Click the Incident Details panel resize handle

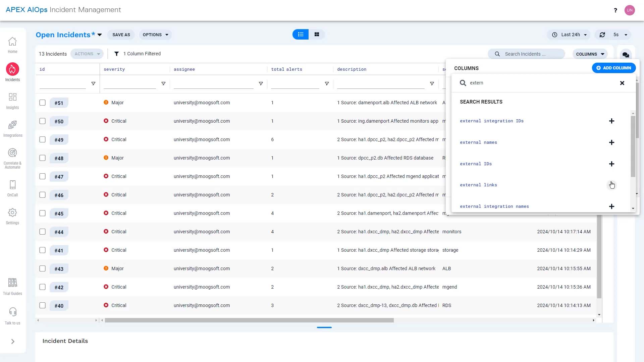(324, 327)
